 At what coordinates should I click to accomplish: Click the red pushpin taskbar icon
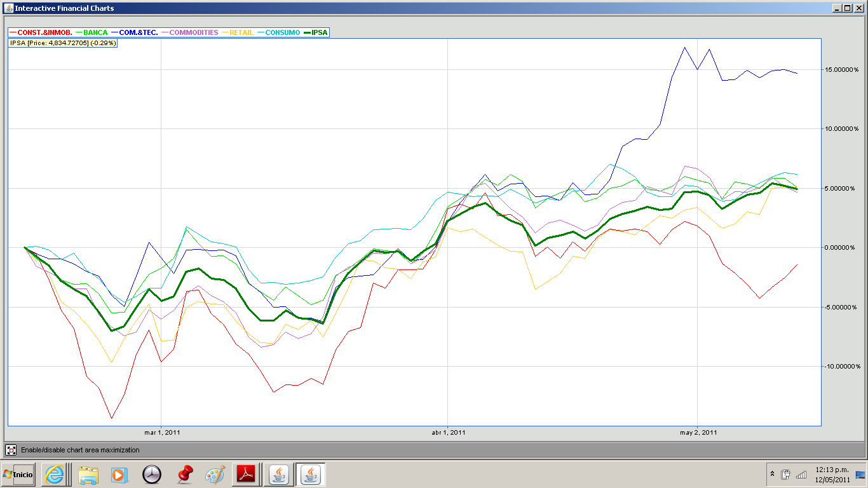(x=184, y=474)
